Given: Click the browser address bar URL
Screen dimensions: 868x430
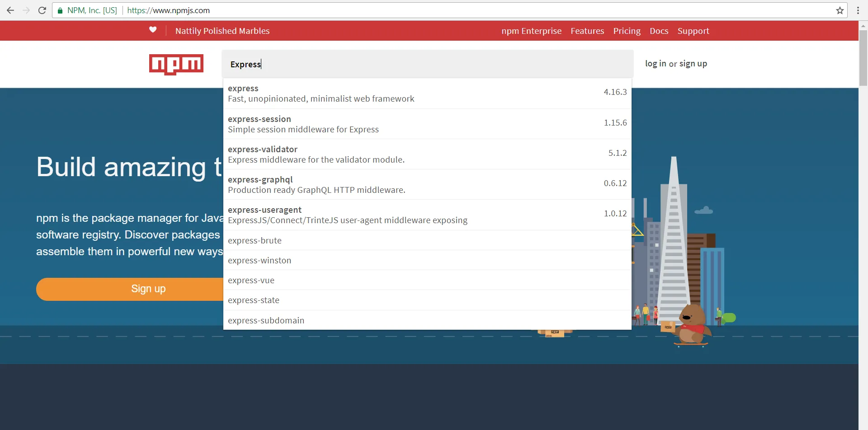Looking at the screenshot, I should 169,10.
